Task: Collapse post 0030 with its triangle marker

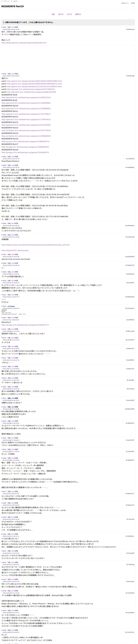Action: (x=2, y=534)
